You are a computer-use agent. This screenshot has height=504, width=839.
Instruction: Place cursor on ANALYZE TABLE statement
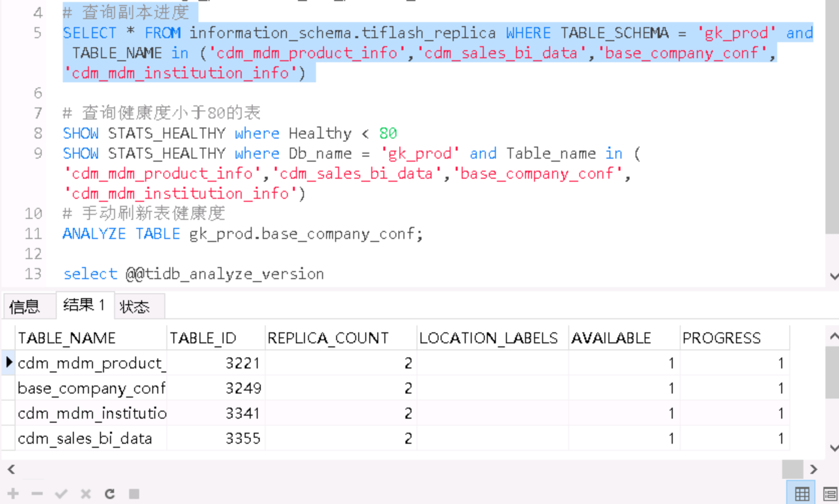(x=243, y=234)
